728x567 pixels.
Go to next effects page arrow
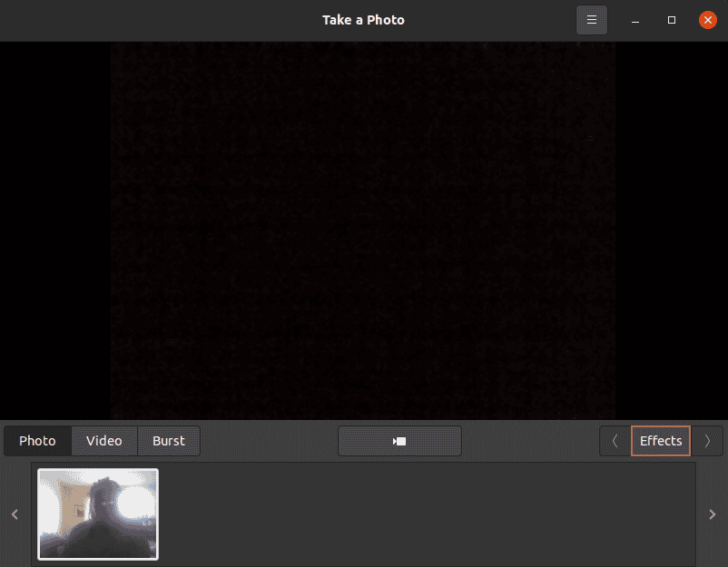click(707, 441)
